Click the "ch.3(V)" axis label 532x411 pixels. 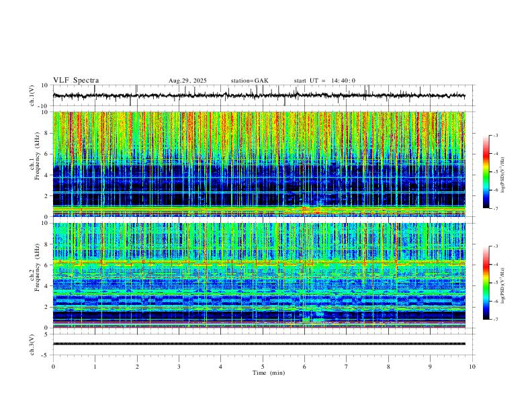32,345
